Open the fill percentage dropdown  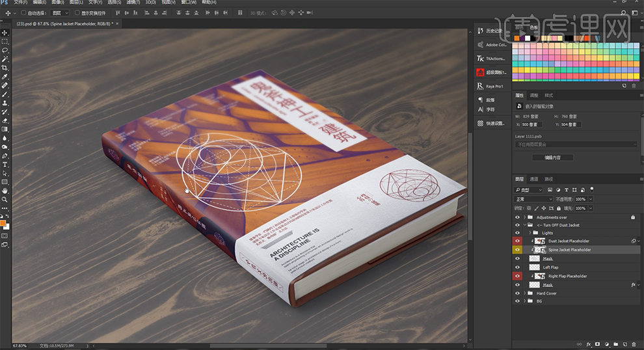pyautogui.click(x=591, y=208)
